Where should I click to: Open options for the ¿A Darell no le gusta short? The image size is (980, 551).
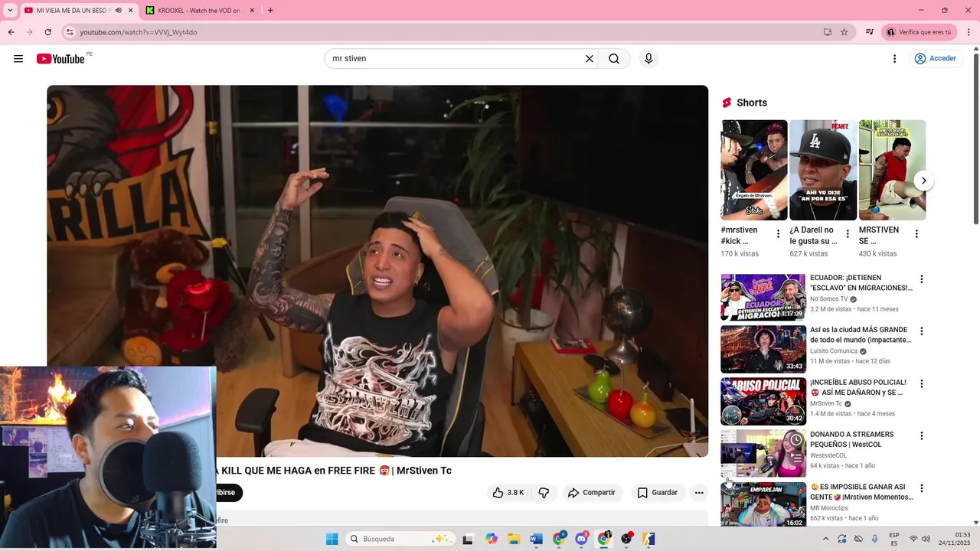click(848, 234)
